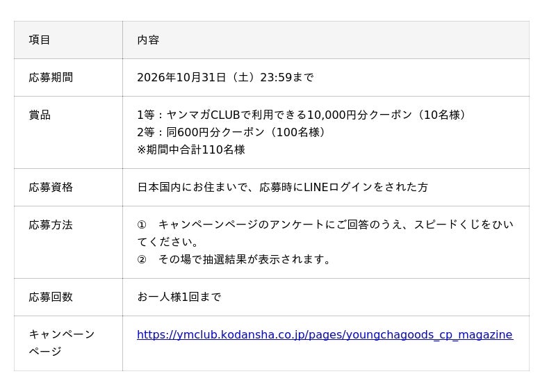Screen dimensions: 556x392
Task: Open the ymclub.kodansha.co.jp campaign page link
Action: click(x=325, y=334)
